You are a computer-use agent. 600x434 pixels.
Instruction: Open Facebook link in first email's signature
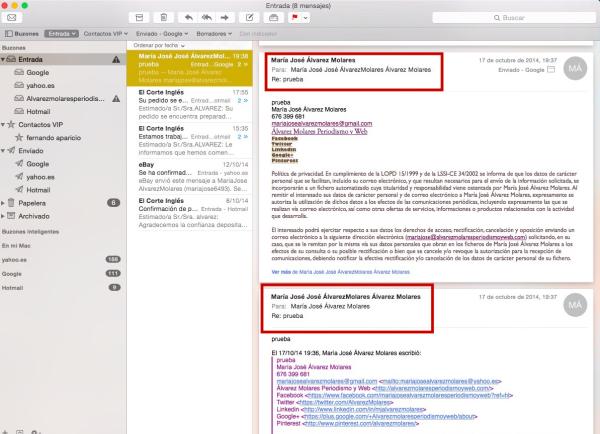285,139
